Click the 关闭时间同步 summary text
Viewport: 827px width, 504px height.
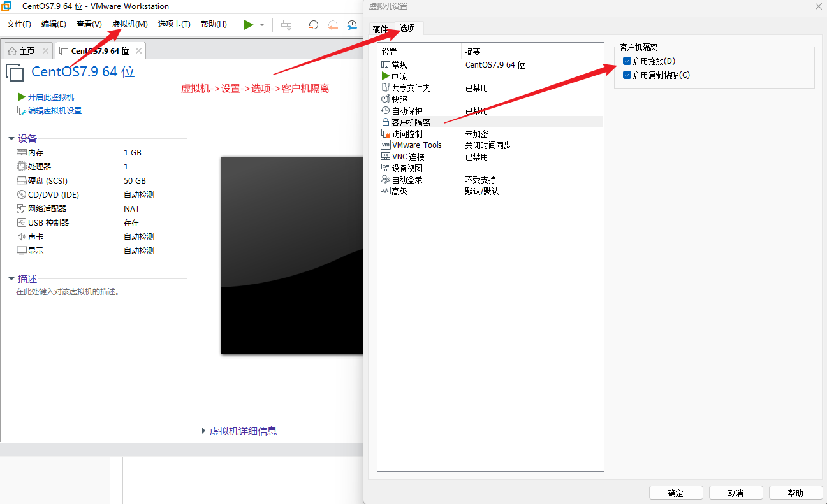coord(488,145)
